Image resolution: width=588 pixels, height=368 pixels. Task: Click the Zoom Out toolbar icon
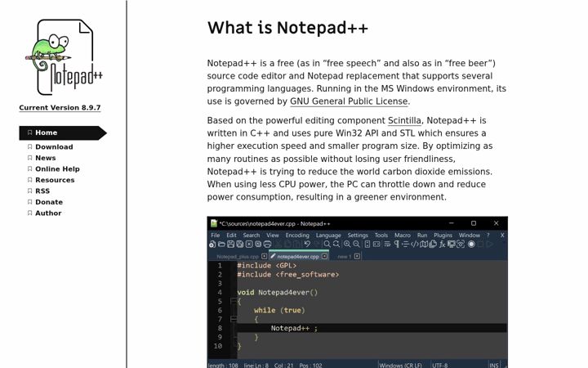356,244
